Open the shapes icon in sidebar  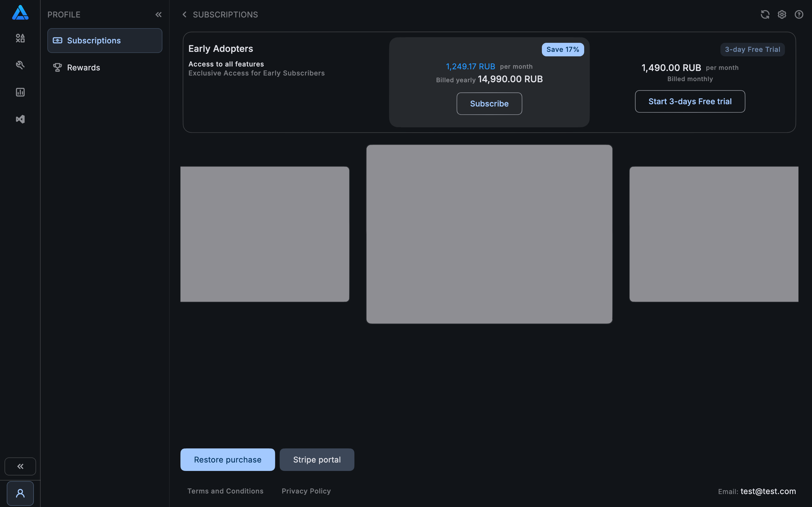(x=20, y=38)
